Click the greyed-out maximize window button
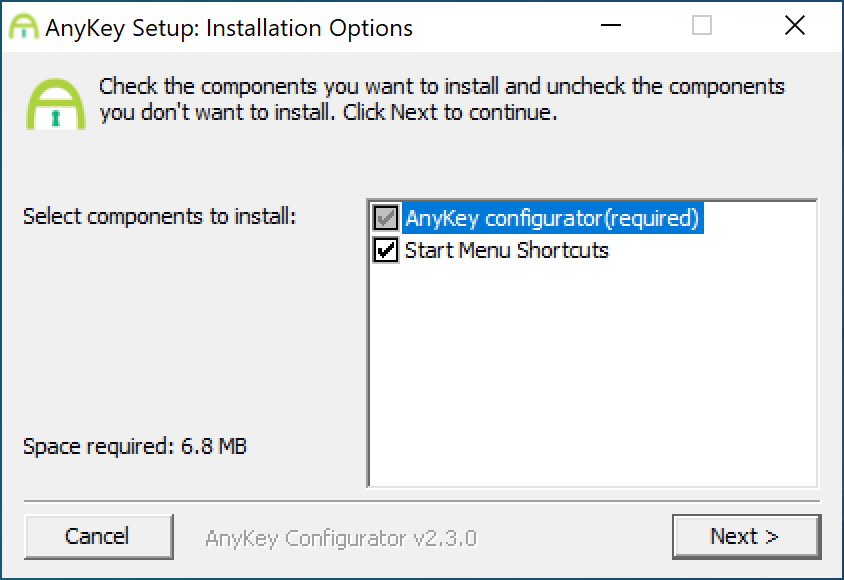The width and height of the screenshot is (844, 580). [x=701, y=25]
